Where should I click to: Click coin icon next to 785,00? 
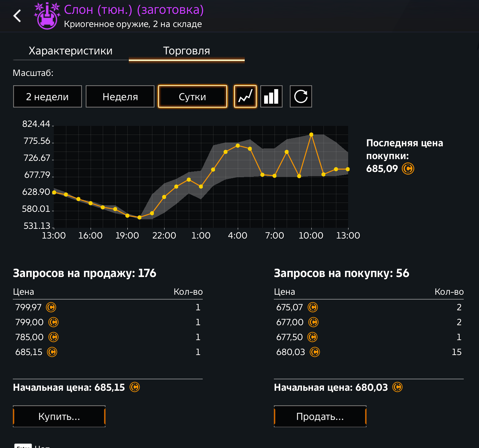coord(53,337)
